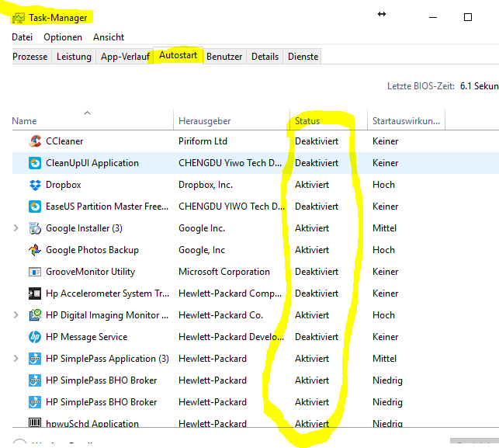The width and height of the screenshot is (499, 448).
Task: Switch to the Leistung tab
Action: pyautogui.click(x=74, y=57)
